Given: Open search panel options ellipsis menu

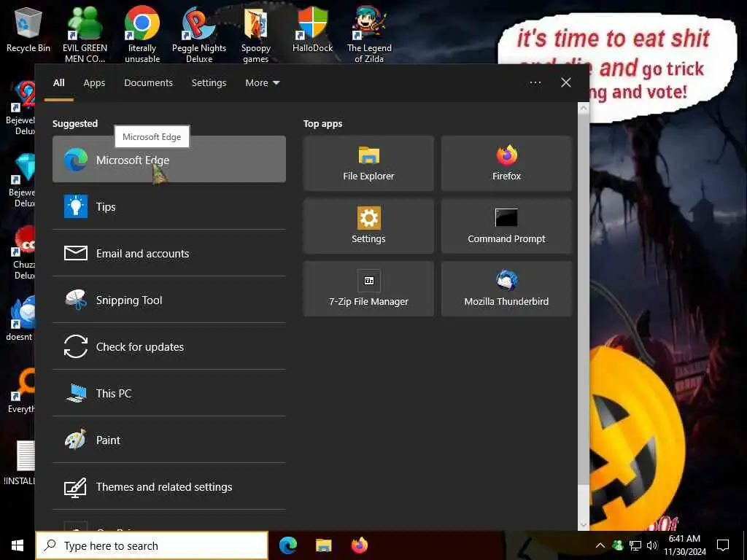Looking at the screenshot, I should click(x=535, y=83).
